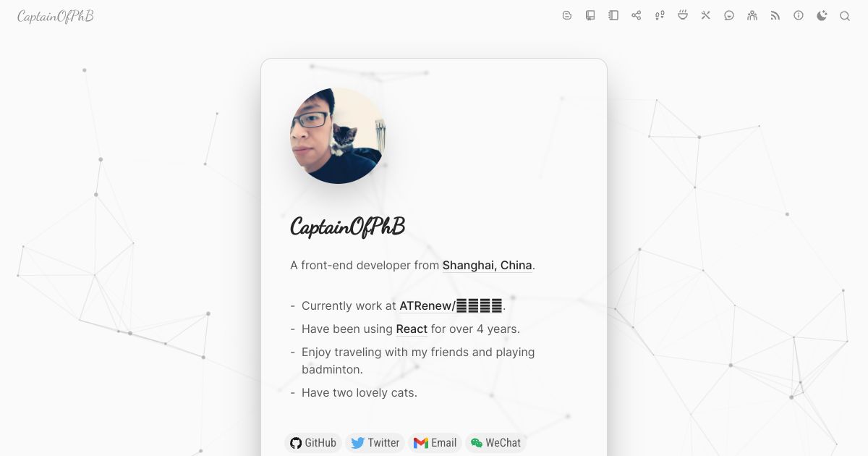Image resolution: width=868 pixels, height=456 pixels.
Task: Click the chat bubble smile icon
Action: [x=729, y=15]
